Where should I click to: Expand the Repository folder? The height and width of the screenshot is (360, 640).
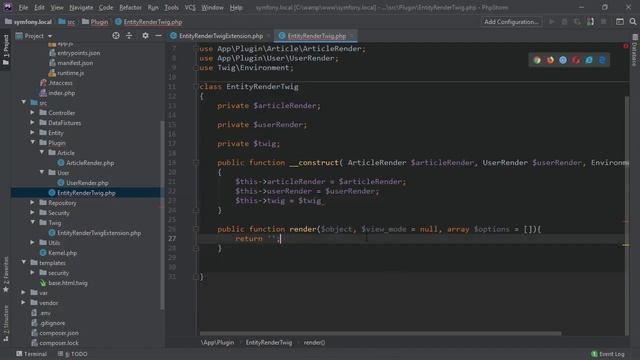tap(33, 202)
